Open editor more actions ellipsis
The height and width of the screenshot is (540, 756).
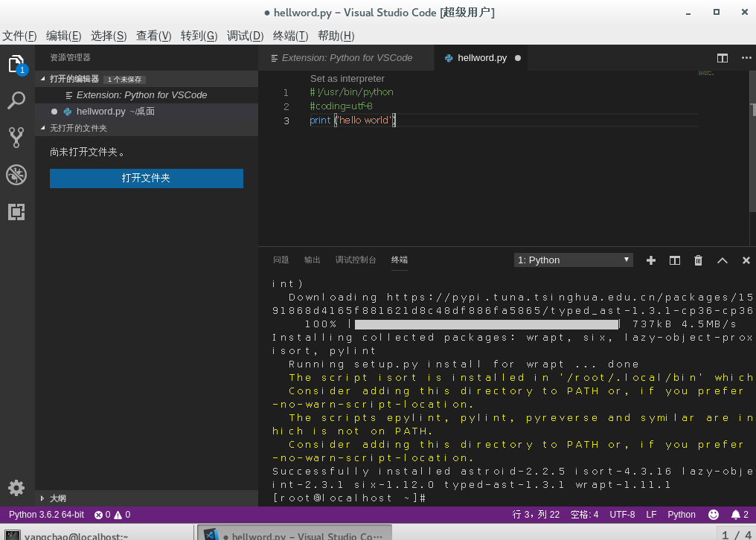coord(746,58)
